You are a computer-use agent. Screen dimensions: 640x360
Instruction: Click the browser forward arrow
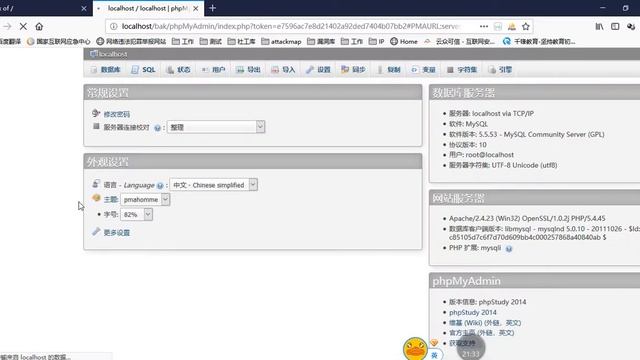7,27
